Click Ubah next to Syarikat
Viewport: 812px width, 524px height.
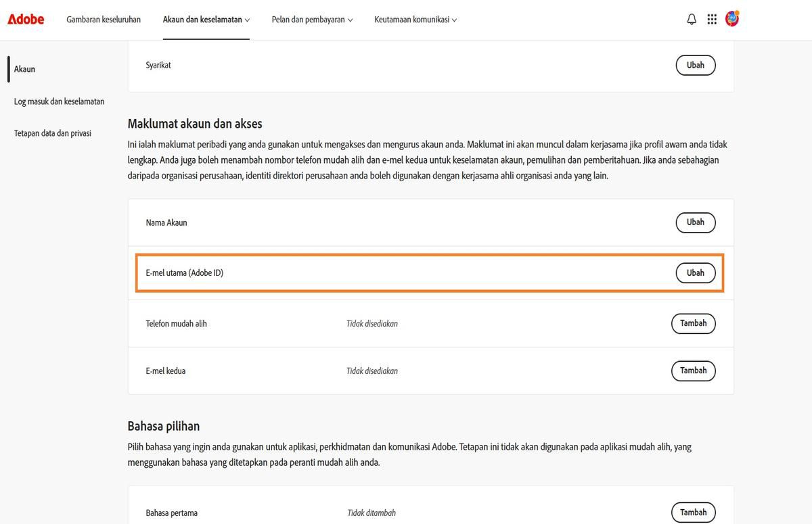pyautogui.click(x=695, y=65)
